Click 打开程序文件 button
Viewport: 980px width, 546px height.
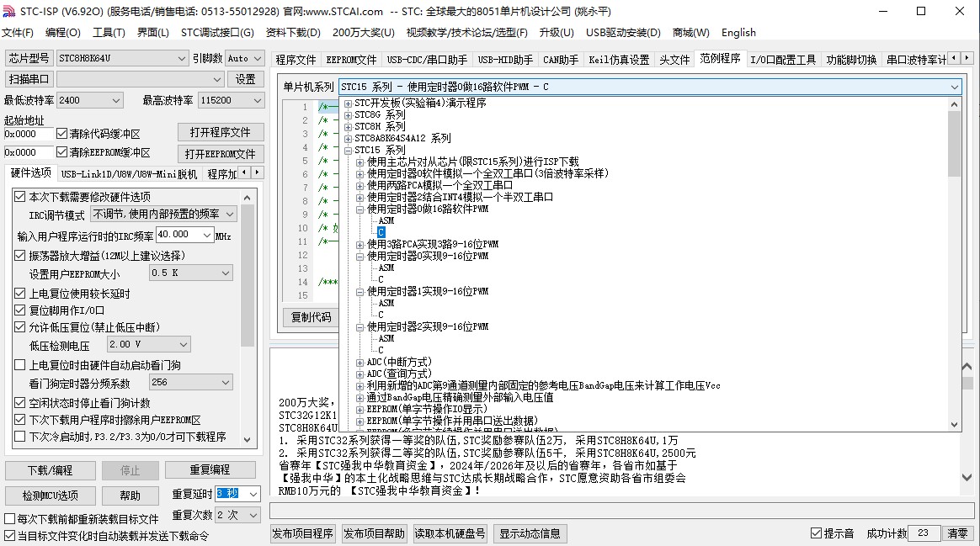pos(220,132)
